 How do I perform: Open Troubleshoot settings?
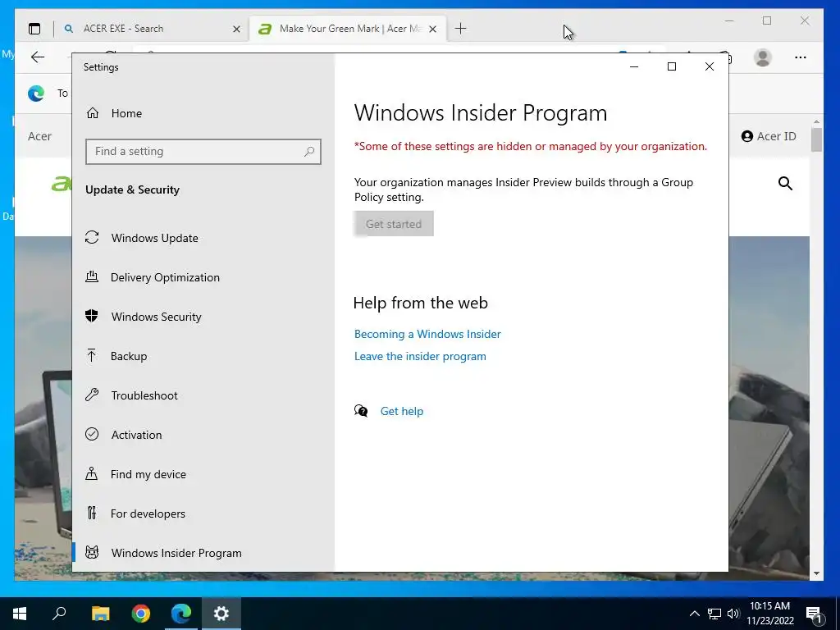(144, 395)
